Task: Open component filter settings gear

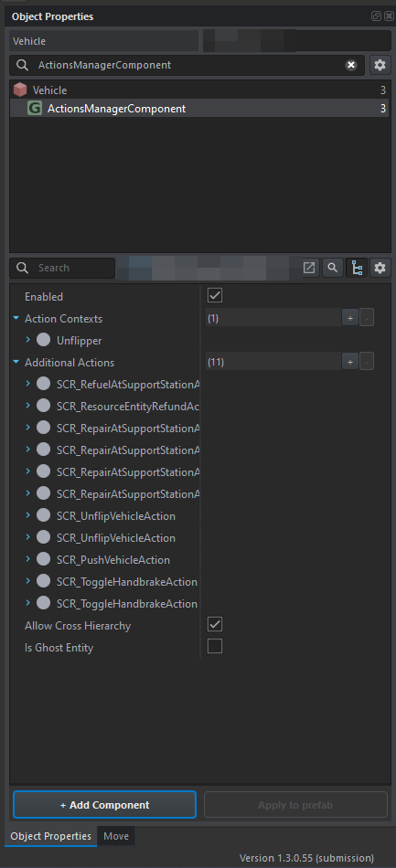Action: (380, 65)
